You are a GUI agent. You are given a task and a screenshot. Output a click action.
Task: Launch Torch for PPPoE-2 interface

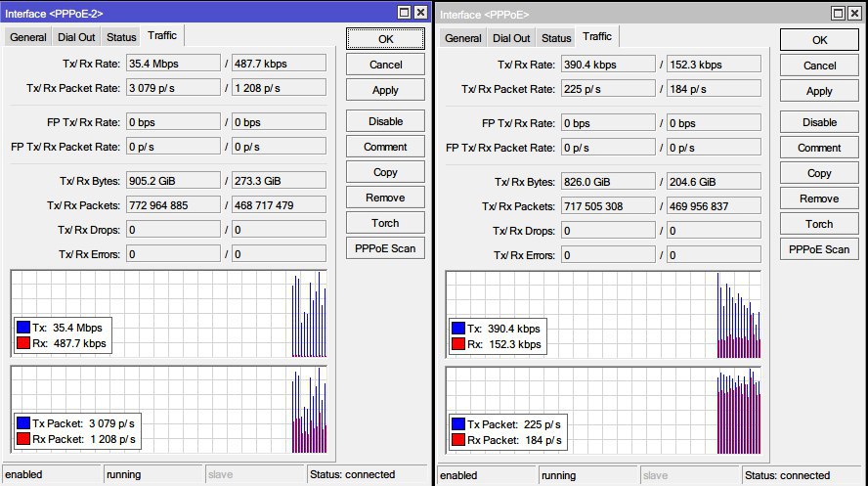click(x=385, y=223)
